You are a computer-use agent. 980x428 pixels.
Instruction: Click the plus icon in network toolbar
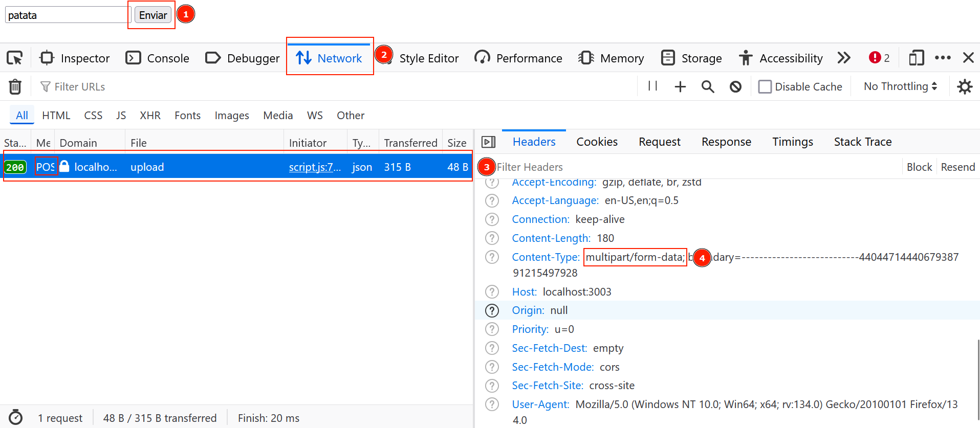pos(680,87)
